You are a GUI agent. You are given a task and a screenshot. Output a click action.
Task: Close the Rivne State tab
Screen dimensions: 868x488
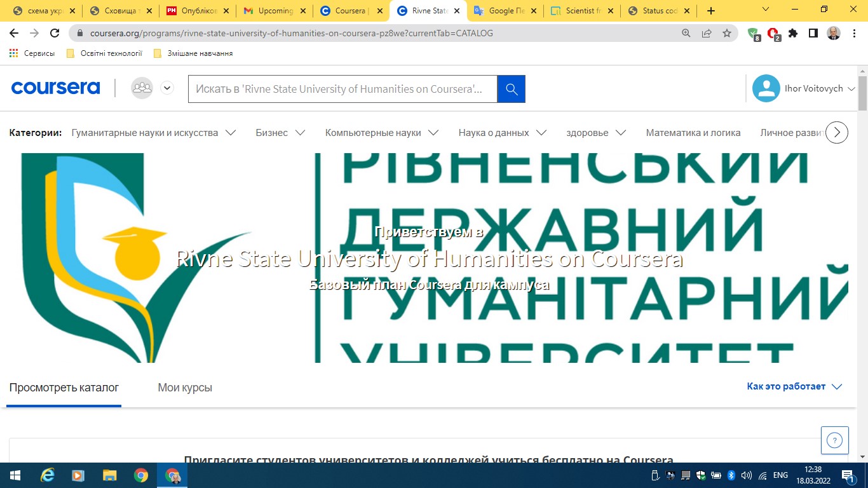pyautogui.click(x=456, y=11)
